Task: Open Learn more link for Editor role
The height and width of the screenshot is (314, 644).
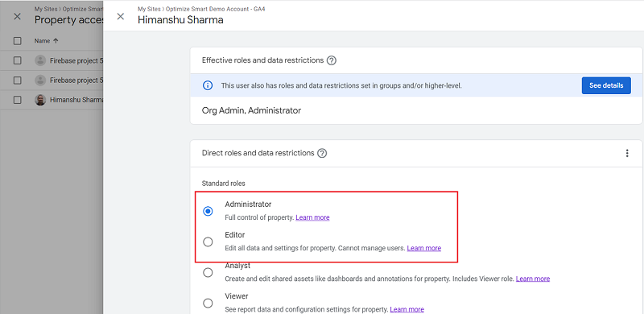Action: [x=424, y=248]
